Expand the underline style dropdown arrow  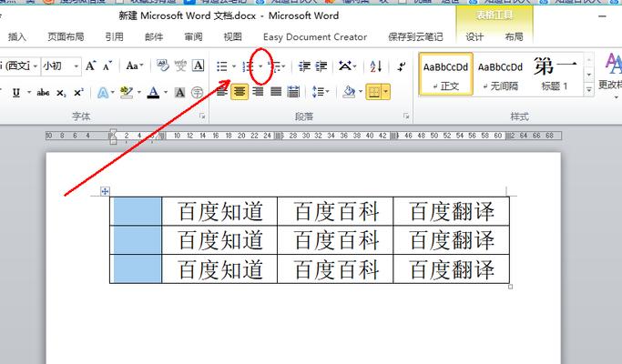29,93
